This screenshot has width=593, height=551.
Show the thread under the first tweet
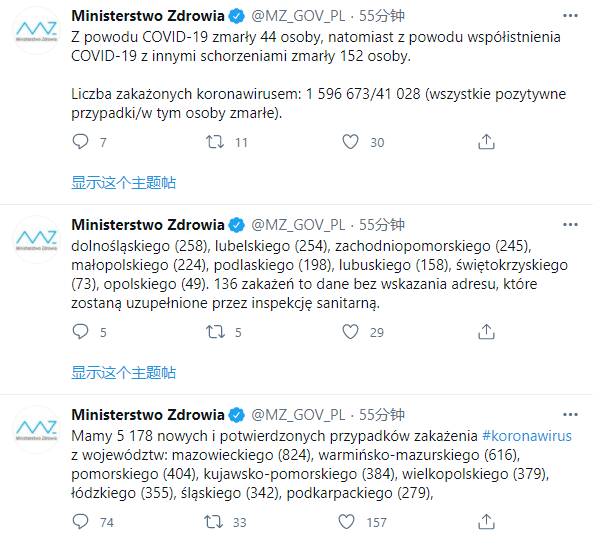pos(124,183)
